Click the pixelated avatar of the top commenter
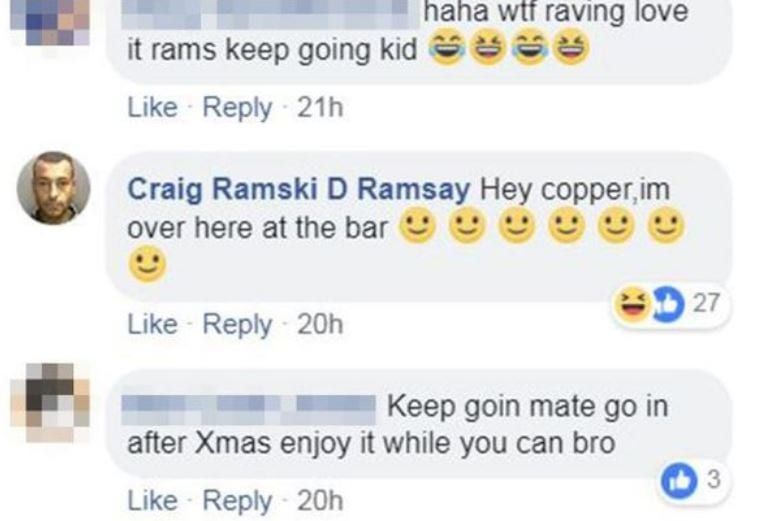 pos(50,23)
